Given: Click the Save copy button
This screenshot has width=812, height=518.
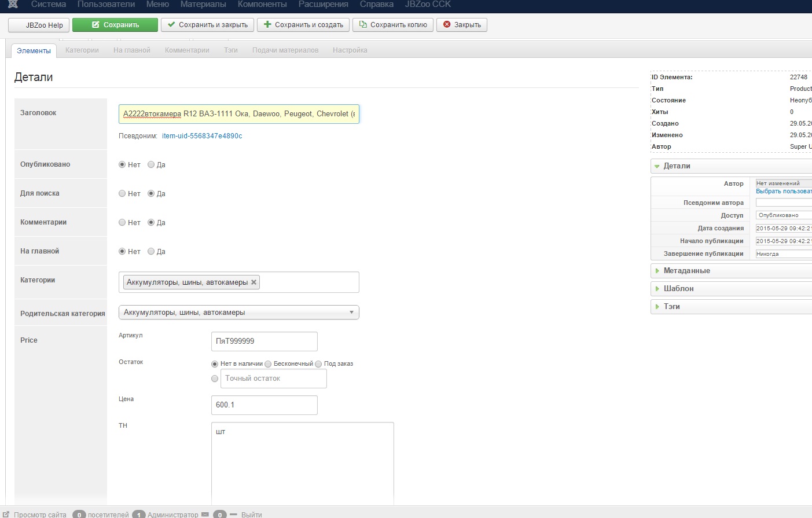Looking at the screenshot, I should point(392,25).
